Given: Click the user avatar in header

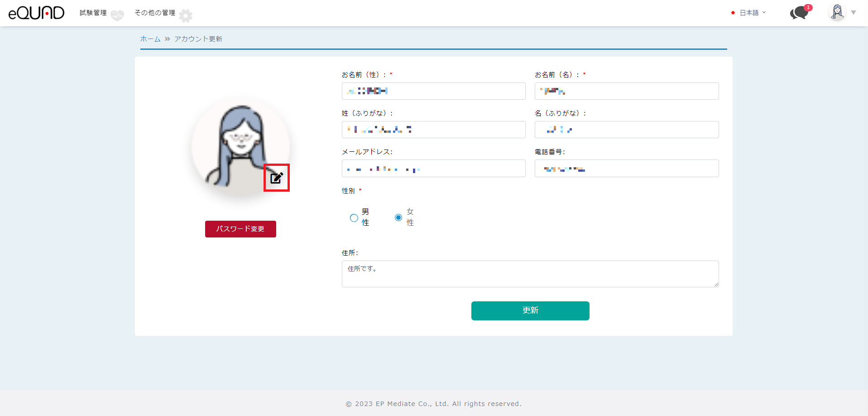Looking at the screenshot, I should coord(837,12).
